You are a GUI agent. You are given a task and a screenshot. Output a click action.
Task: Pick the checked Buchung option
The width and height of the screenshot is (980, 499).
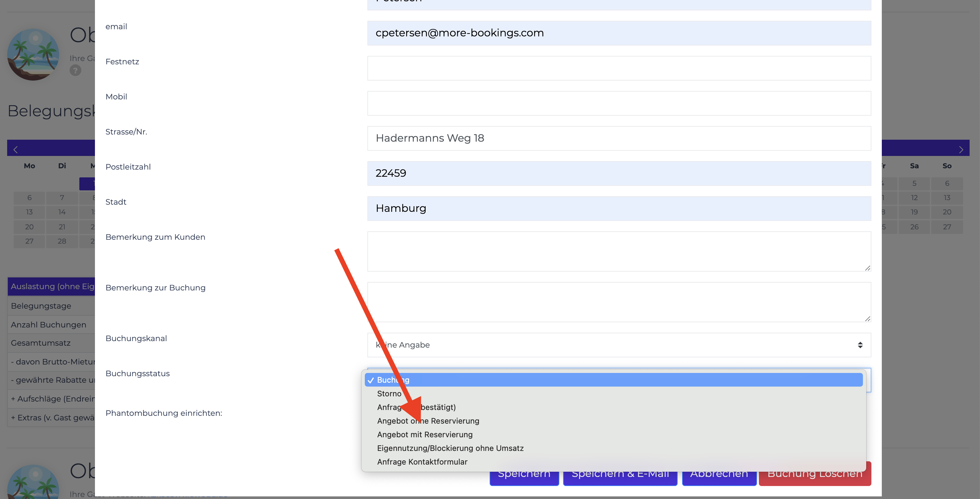point(613,380)
